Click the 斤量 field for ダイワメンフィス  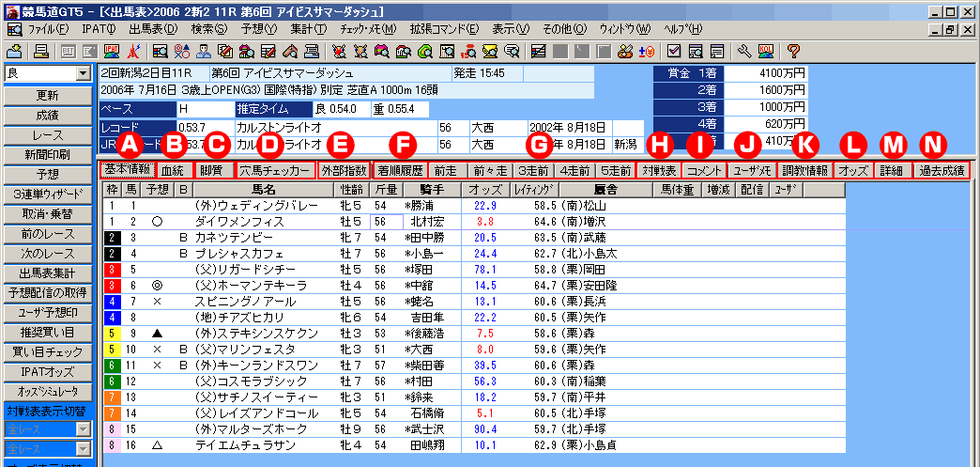tap(381, 222)
